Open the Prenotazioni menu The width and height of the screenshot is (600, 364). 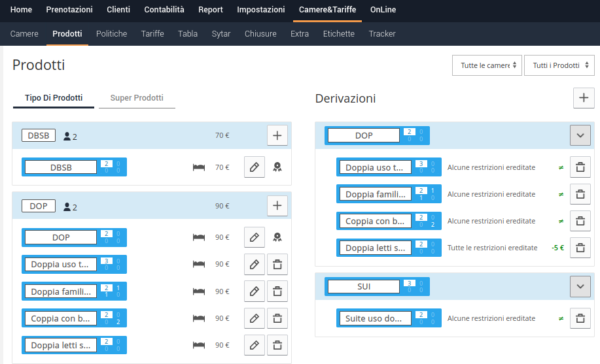(69, 10)
